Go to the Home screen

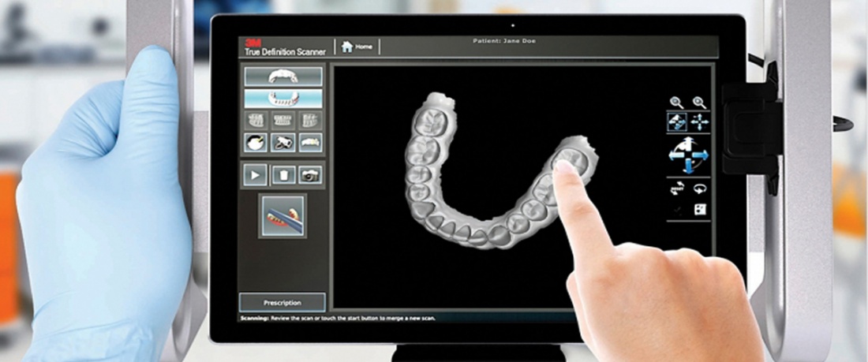click(357, 47)
